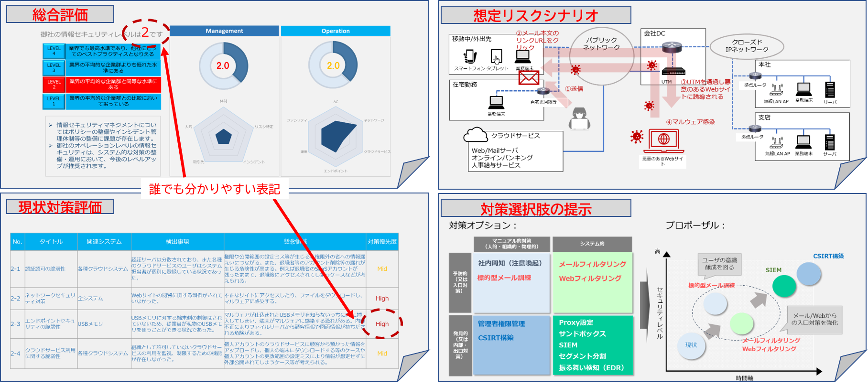Click the 現状 circle on the chart
Viewport: 868px width, 386px height.
coord(691,345)
